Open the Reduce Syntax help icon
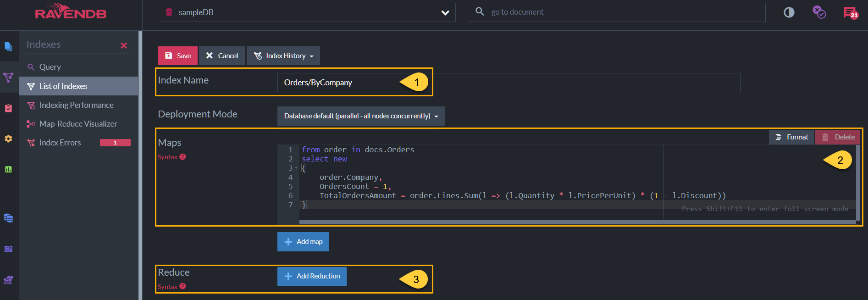 coord(182,286)
